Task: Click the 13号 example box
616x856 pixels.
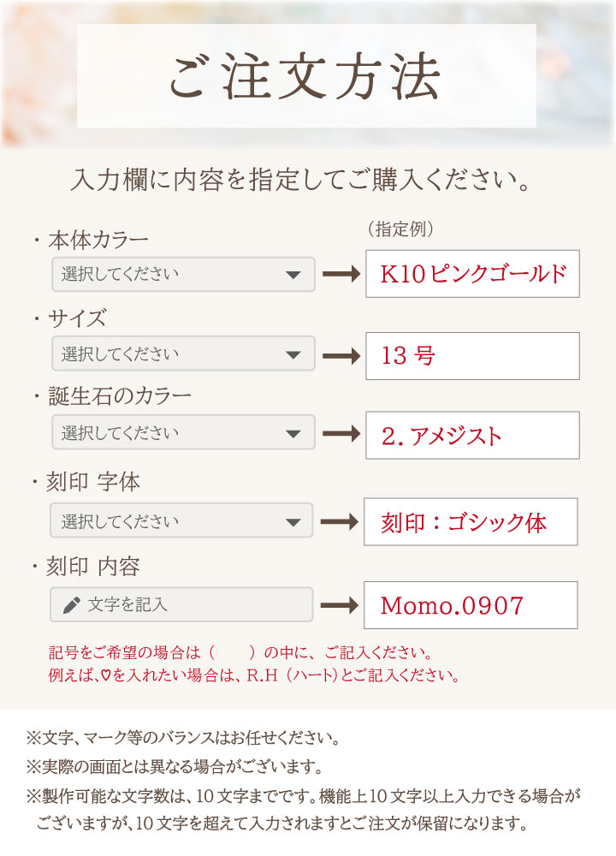Action: click(x=472, y=355)
